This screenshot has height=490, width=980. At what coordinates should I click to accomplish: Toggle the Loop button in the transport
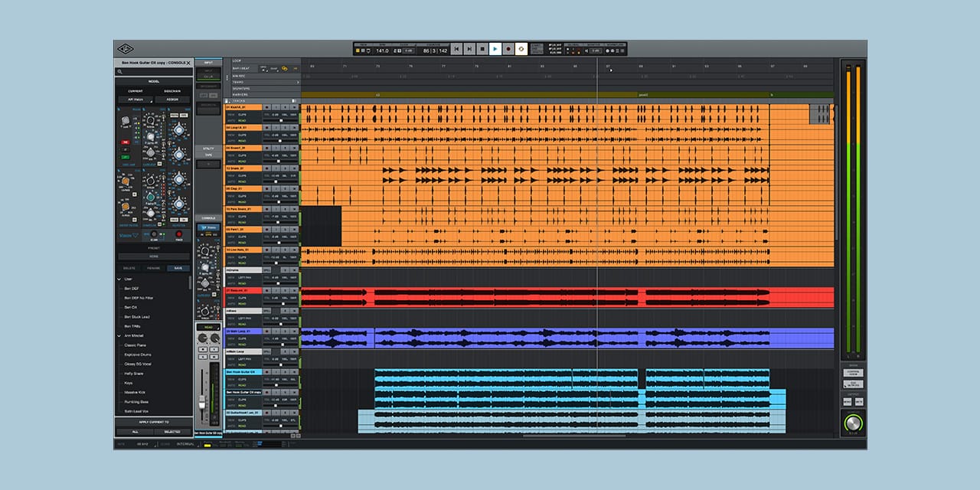pos(521,48)
